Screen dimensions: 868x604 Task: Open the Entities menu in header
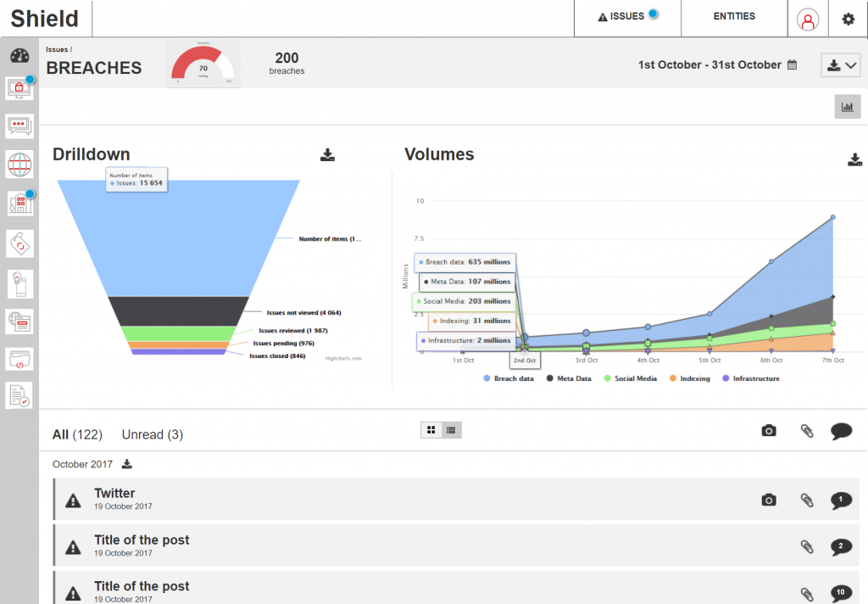pyautogui.click(x=734, y=16)
